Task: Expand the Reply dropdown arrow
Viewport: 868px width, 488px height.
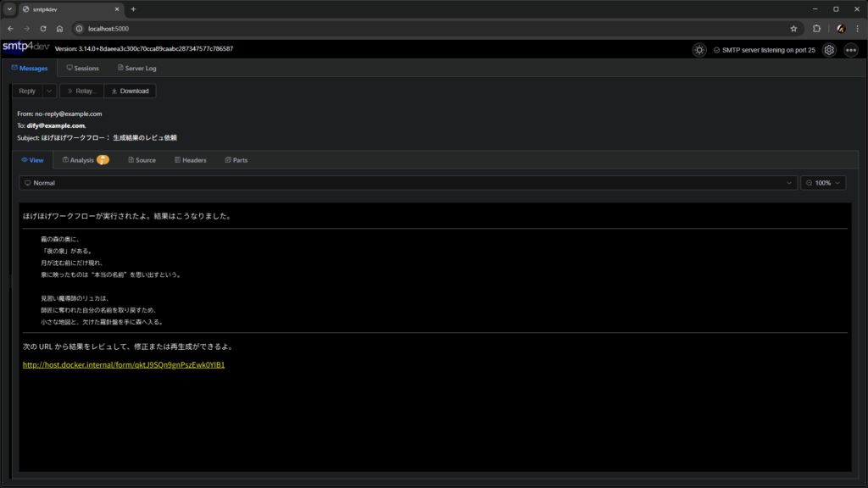Action: [x=49, y=91]
